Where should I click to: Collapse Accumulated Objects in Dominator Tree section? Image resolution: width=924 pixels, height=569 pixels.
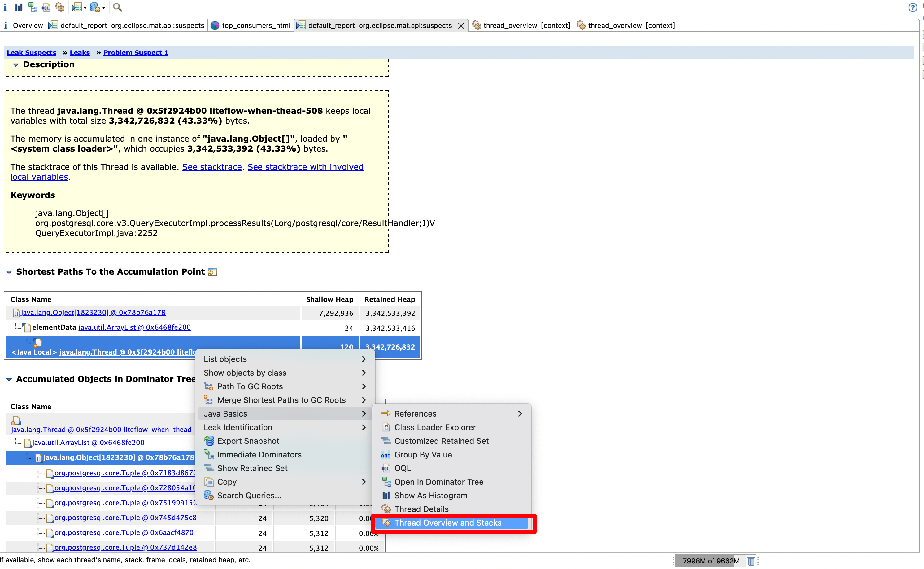click(x=9, y=379)
